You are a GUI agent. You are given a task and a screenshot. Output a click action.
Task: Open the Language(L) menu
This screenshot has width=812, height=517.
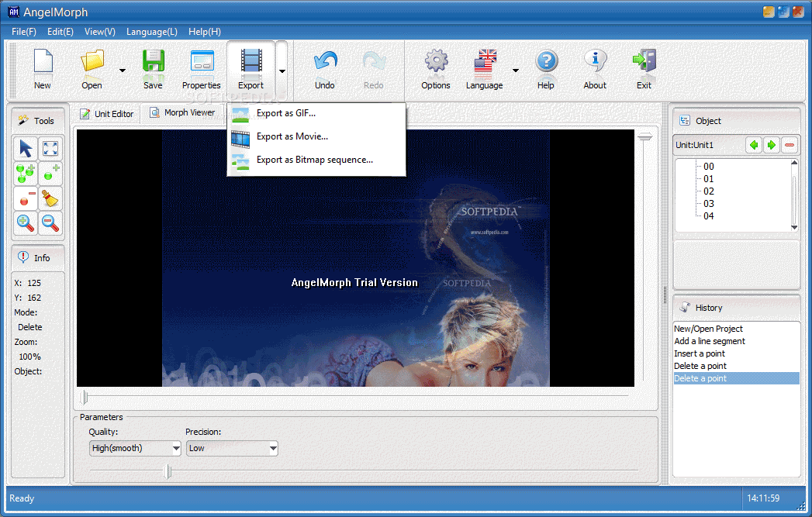click(152, 32)
